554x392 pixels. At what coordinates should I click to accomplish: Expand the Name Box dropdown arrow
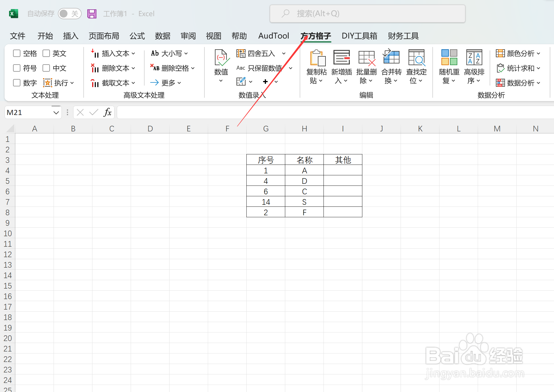pos(56,112)
